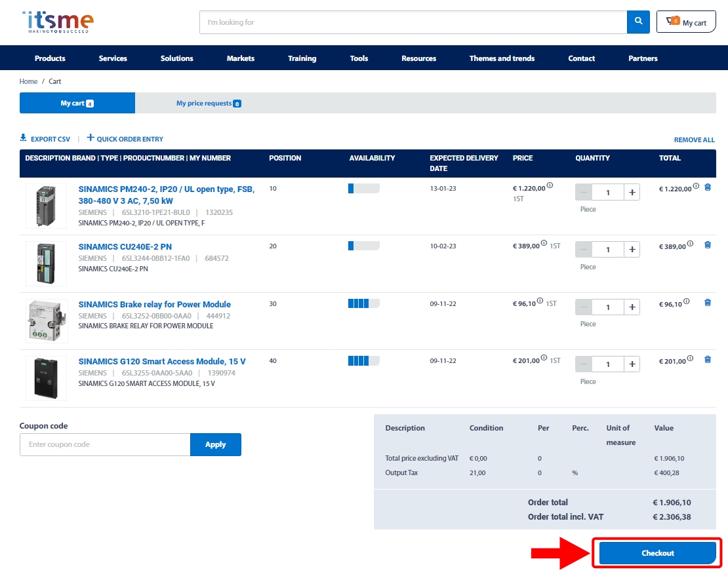
Task: Open the Solutions menu
Action: click(x=177, y=58)
